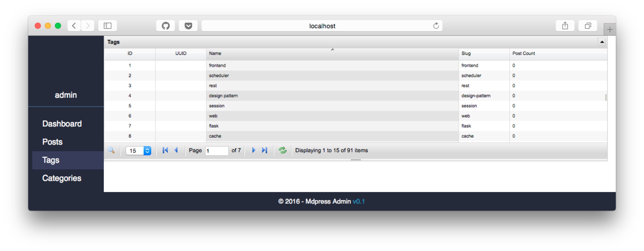Viewport: 644px width, 251px height.
Task: Click post count for frontend row
Action: click(x=558, y=66)
